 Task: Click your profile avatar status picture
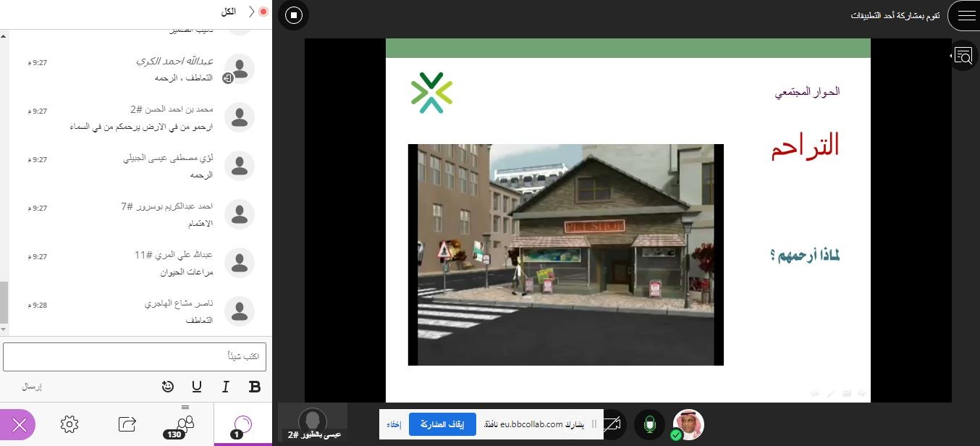[688, 424]
